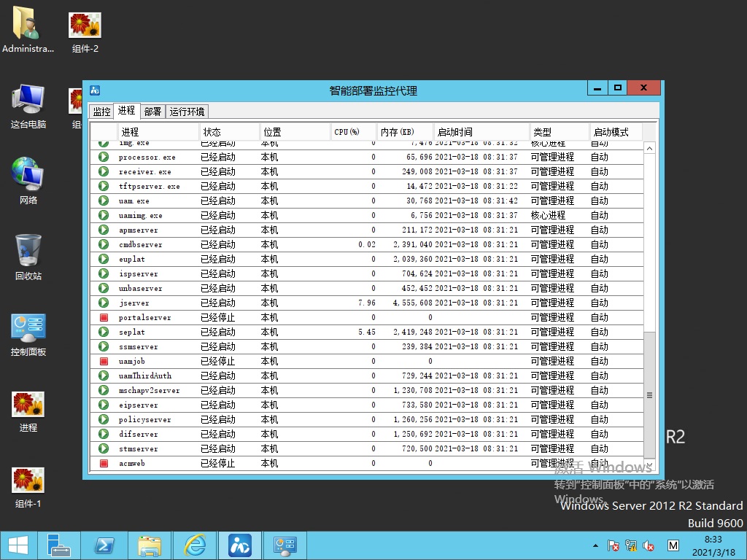
Task: Click the green status icon for uam.exe
Action: (x=104, y=201)
